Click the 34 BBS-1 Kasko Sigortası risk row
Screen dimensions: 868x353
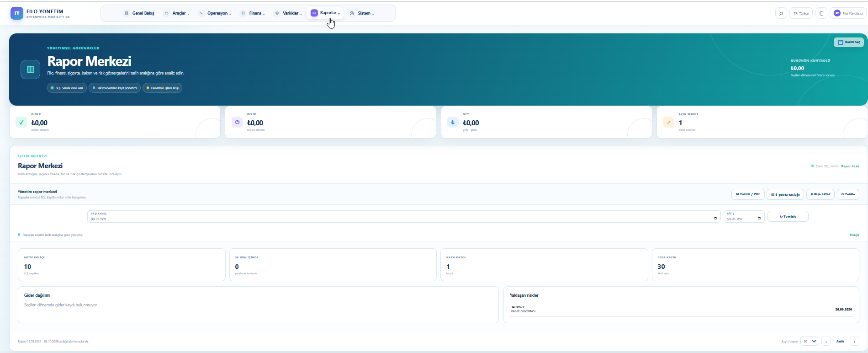(681, 309)
